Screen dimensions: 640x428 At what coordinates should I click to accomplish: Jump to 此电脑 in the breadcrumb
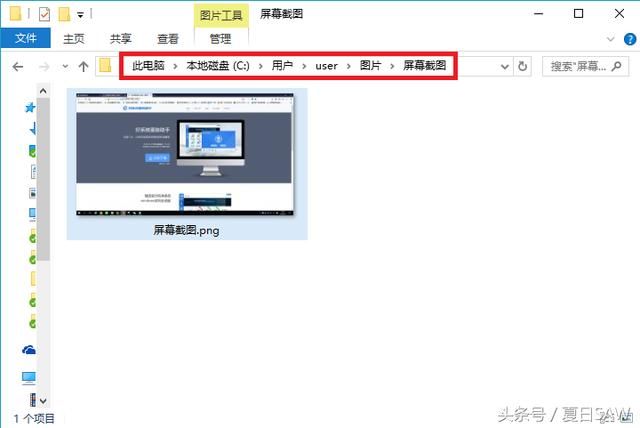click(x=148, y=66)
